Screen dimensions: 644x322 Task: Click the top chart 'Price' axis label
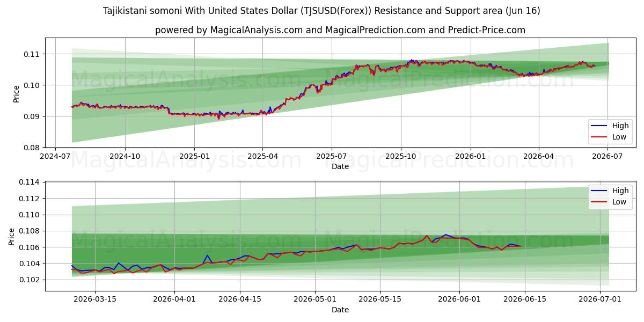pyautogui.click(x=16, y=93)
